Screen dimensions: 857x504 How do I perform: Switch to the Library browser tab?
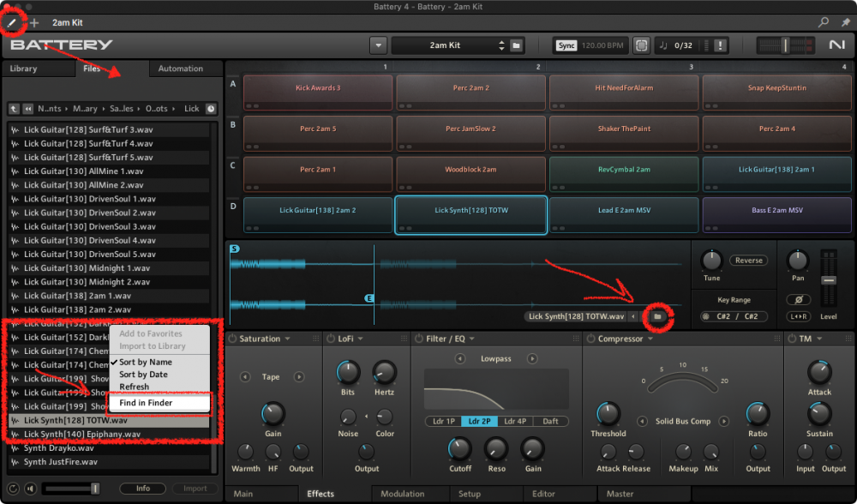click(23, 69)
